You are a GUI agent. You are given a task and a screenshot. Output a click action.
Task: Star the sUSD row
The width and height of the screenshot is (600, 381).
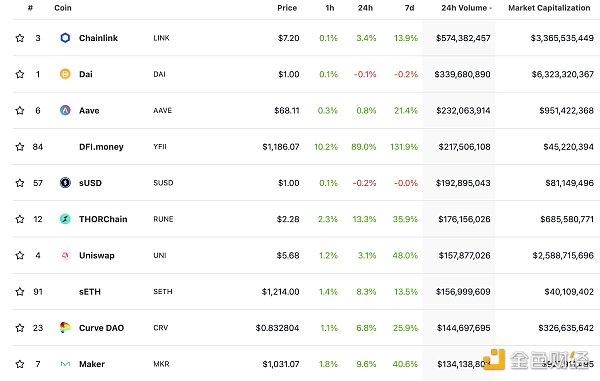pyautogui.click(x=20, y=183)
